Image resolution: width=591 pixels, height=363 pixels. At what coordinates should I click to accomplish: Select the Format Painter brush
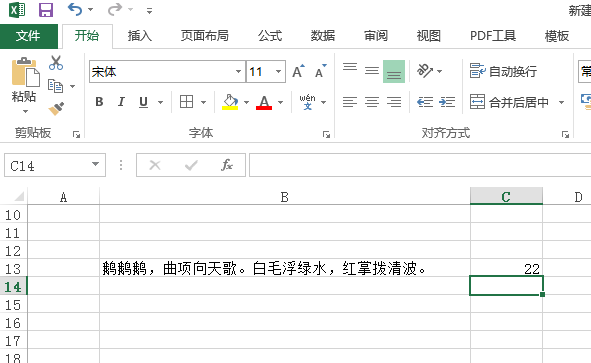point(56,109)
